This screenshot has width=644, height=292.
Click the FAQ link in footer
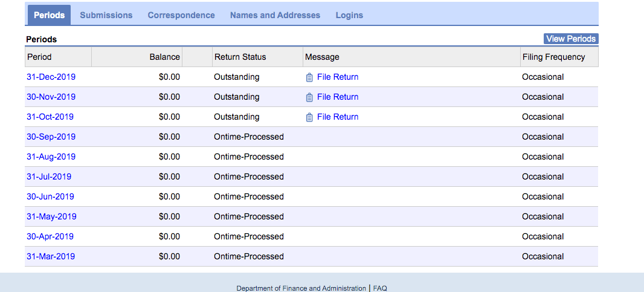click(x=380, y=288)
